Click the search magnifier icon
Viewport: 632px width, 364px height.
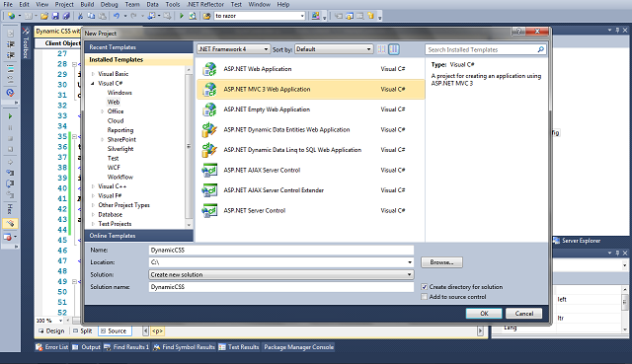point(540,49)
